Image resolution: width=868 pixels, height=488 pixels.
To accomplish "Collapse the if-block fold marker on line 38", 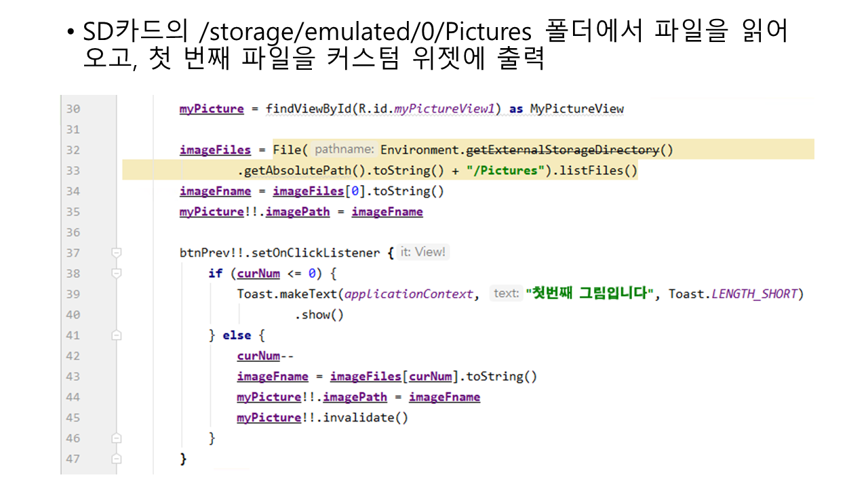I will (117, 273).
